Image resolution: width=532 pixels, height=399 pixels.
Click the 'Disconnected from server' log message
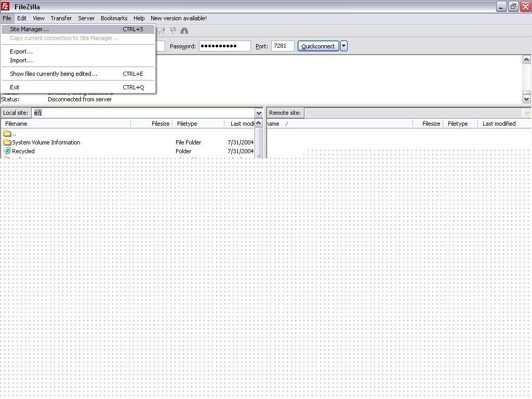tap(79, 99)
